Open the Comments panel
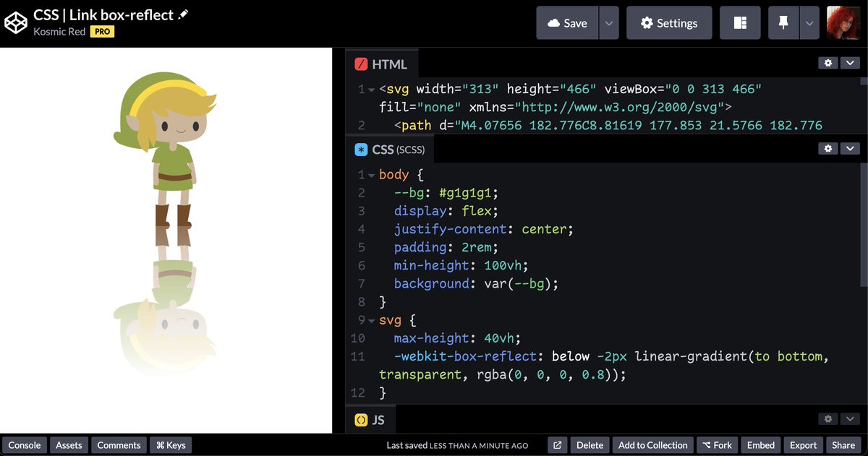 pyautogui.click(x=119, y=445)
